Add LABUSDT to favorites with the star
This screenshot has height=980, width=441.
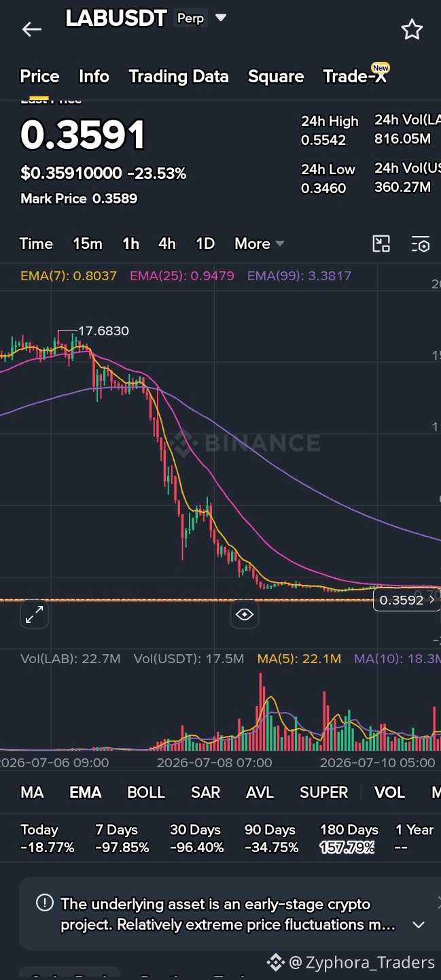[x=412, y=29]
